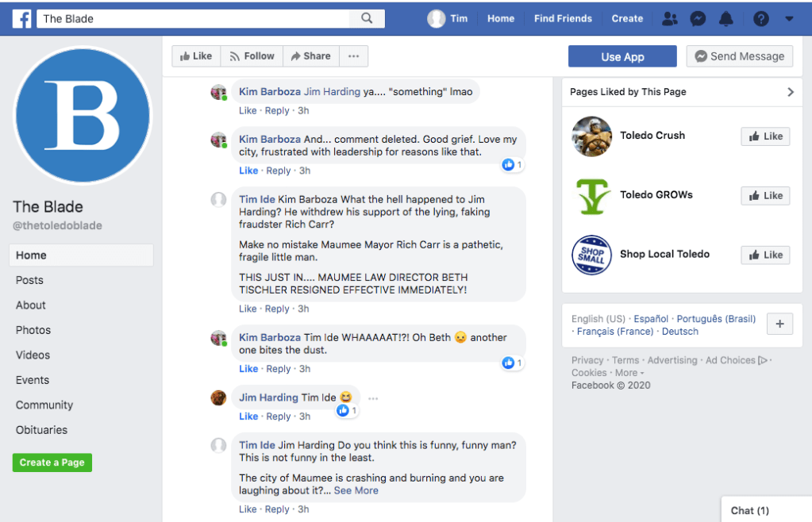812x522 pixels.
Task: Click the Quick Help question mark icon
Action: point(760,18)
